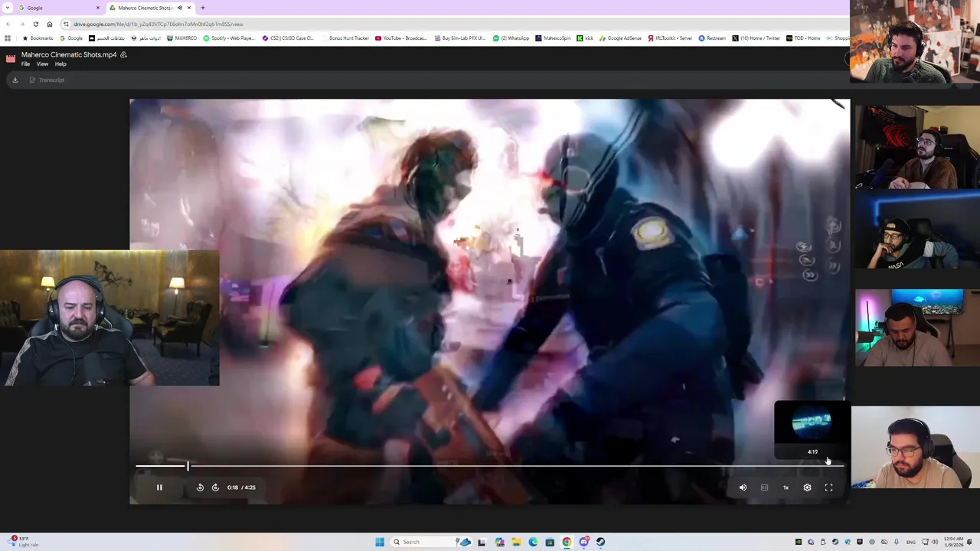Open a new browser tab
The image size is (980, 551).
(x=202, y=8)
